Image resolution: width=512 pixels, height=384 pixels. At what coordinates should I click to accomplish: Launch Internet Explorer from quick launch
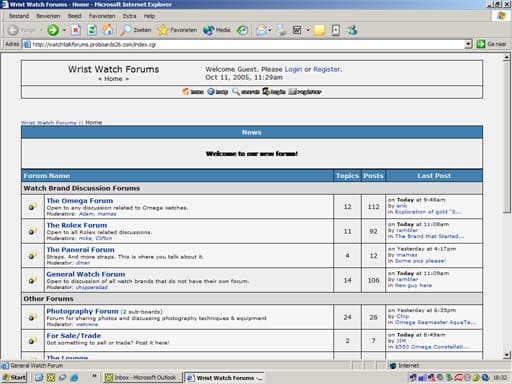pos(74,377)
